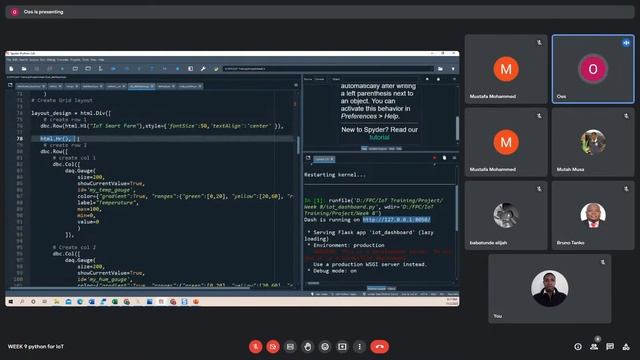Image resolution: width=640 pixels, height=360 pixels.
Task: Click the 'layout_design = html.Div([' code line
Action: click(71, 113)
